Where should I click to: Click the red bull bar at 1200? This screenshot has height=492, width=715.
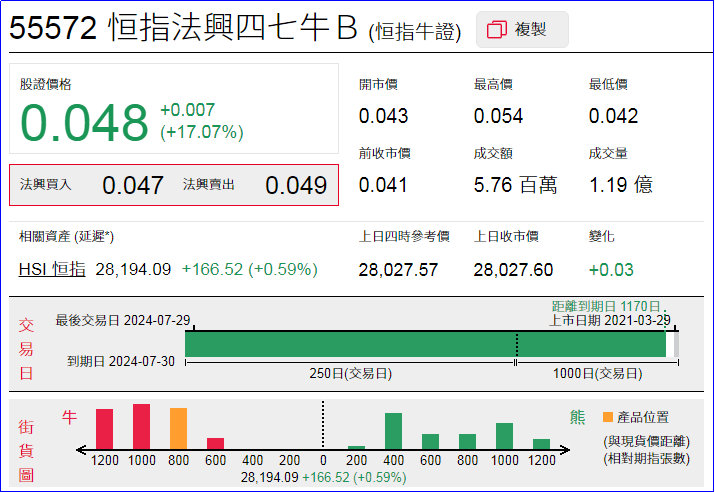104,429
